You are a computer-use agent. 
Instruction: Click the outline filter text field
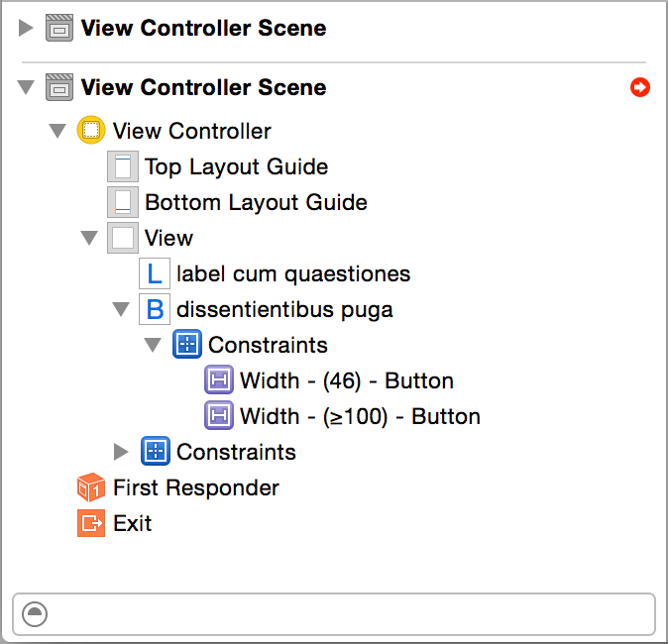347,614
